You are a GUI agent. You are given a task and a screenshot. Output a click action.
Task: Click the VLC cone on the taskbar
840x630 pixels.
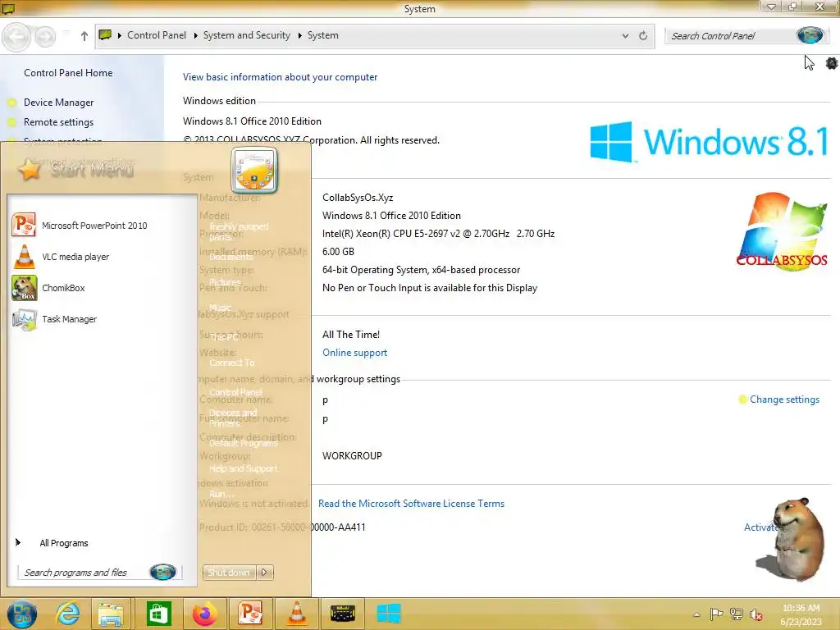point(297,614)
